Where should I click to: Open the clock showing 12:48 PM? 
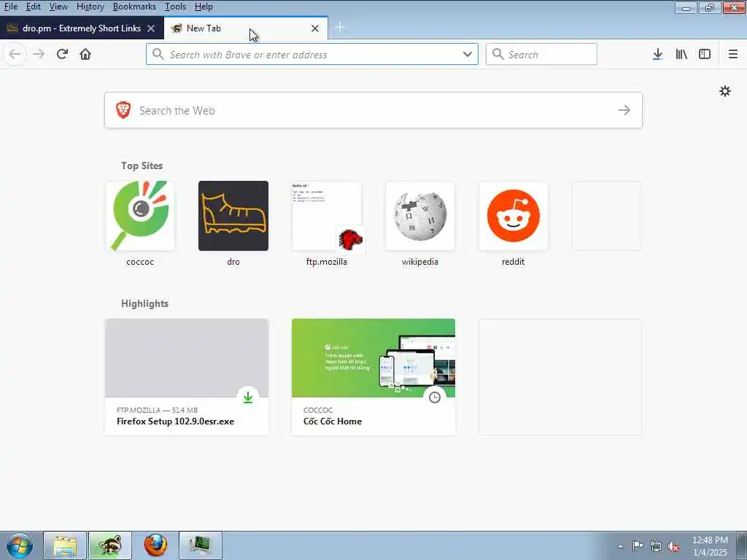click(710, 546)
